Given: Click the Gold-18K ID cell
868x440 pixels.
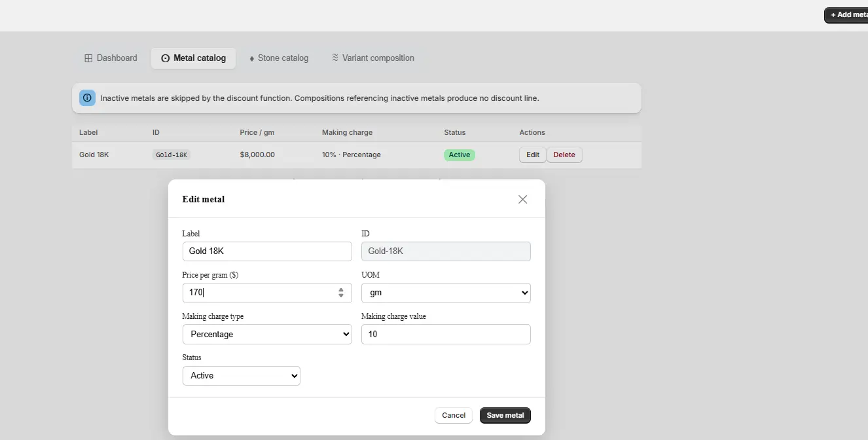Looking at the screenshot, I should point(172,155).
